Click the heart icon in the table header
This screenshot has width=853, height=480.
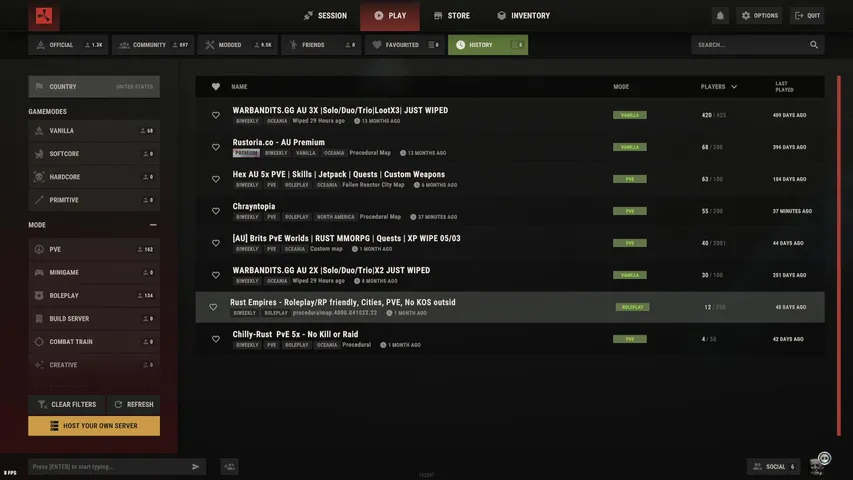[x=216, y=87]
